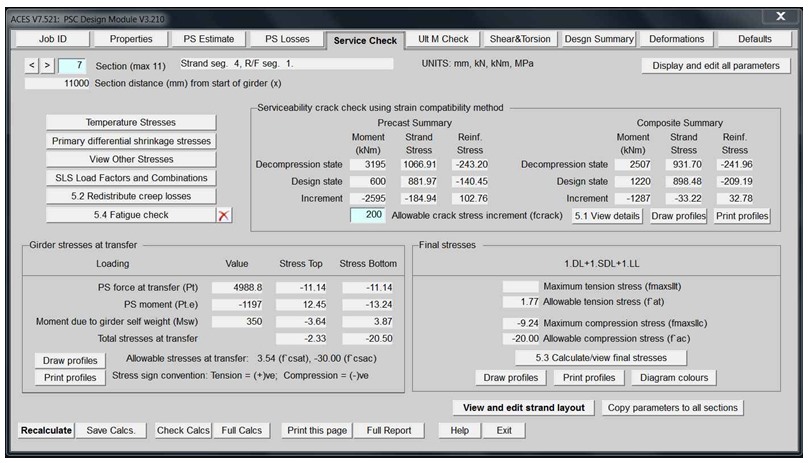Click the section number input field
The image size is (809, 463).
pos(71,66)
